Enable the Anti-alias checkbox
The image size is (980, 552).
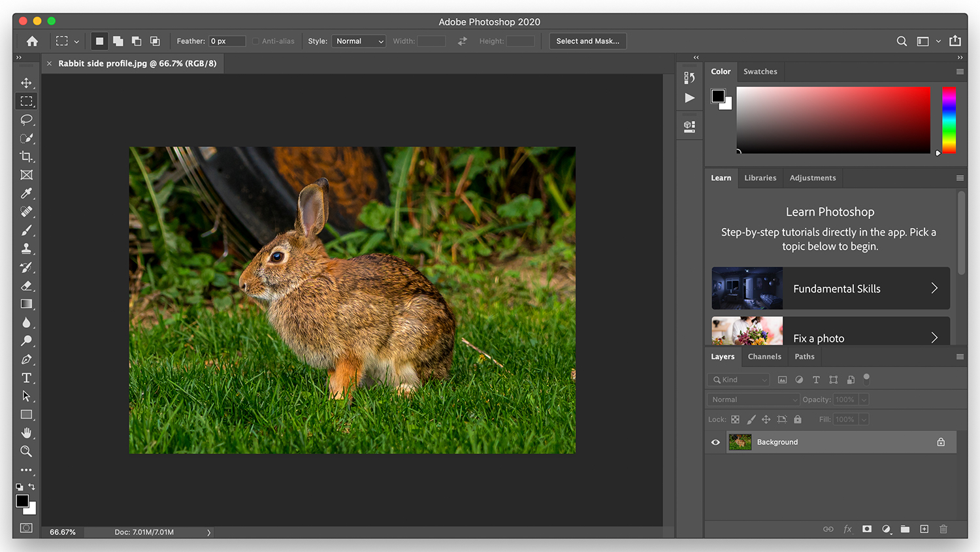point(255,41)
